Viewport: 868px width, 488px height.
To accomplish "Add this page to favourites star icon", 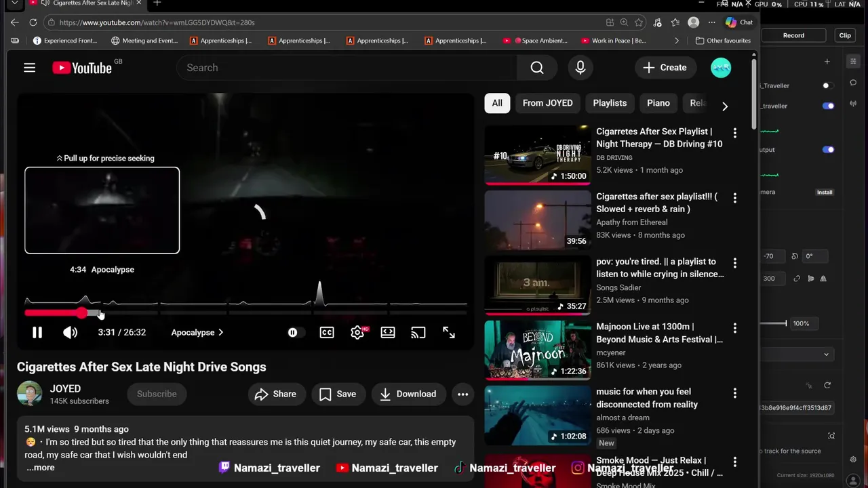I will click(x=639, y=22).
